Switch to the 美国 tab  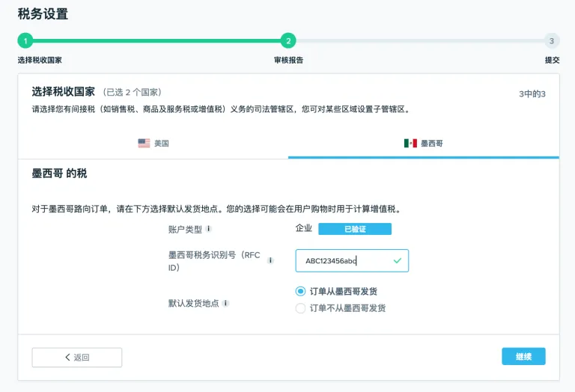coord(153,143)
